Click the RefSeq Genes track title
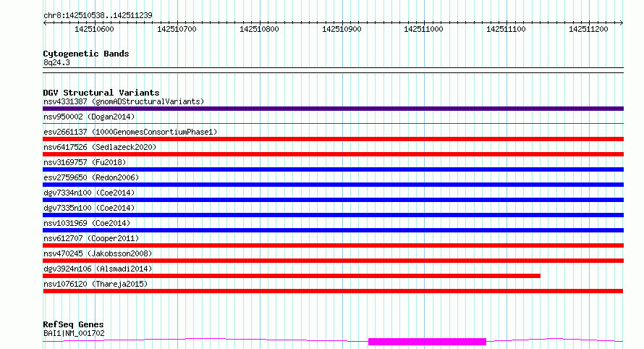The height and width of the screenshot is (349, 644). point(73,325)
